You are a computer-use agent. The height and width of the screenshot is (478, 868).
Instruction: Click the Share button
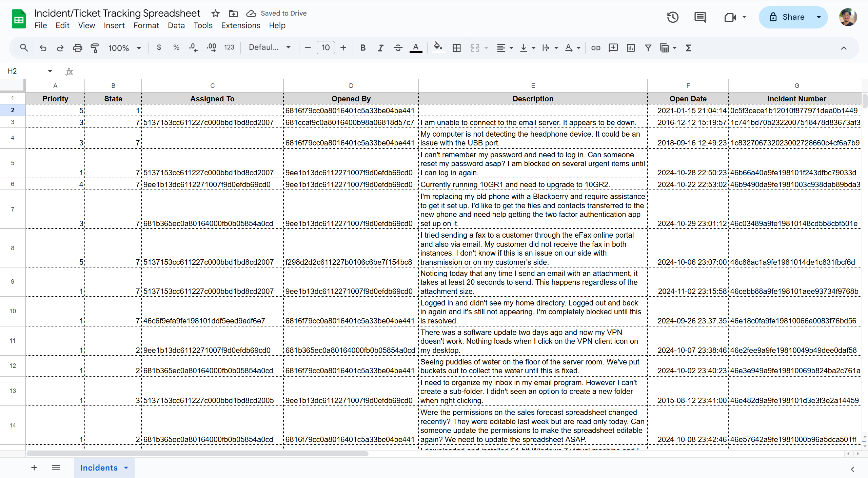point(784,17)
